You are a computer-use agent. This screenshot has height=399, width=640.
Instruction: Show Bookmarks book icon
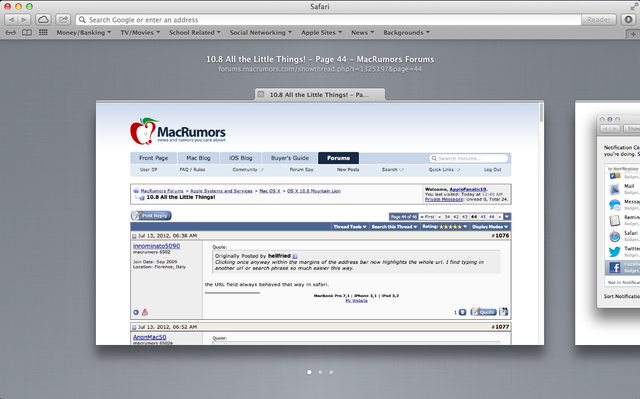coord(27,33)
